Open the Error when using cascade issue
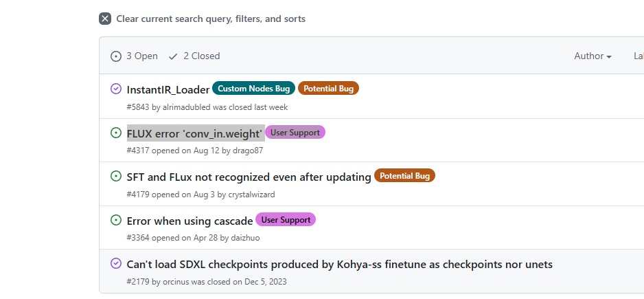 (189, 221)
